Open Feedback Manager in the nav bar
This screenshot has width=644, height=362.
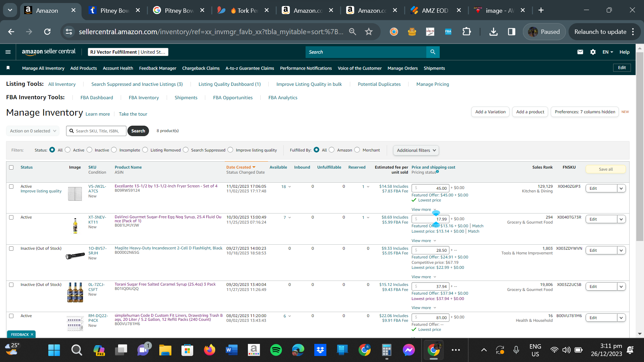(x=158, y=68)
